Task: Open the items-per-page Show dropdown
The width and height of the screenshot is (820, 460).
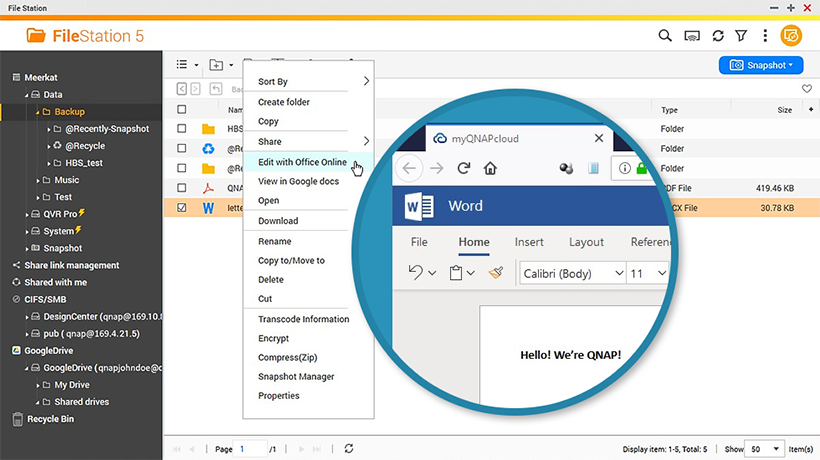Action: pos(765,449)
